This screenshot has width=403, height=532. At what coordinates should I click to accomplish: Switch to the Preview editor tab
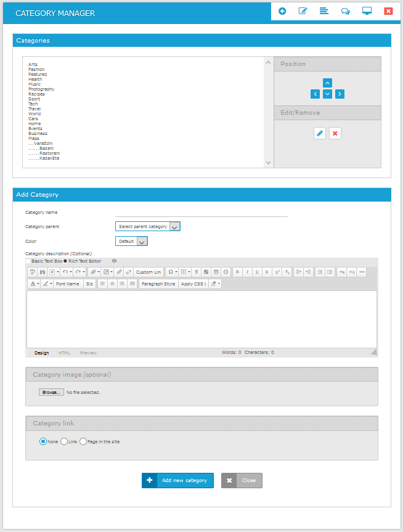[88, 353]
